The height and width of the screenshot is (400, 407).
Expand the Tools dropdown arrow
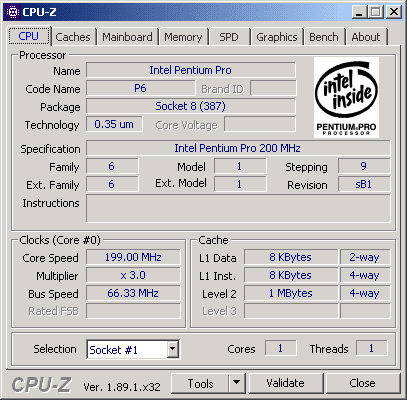(x=237, y=383)
